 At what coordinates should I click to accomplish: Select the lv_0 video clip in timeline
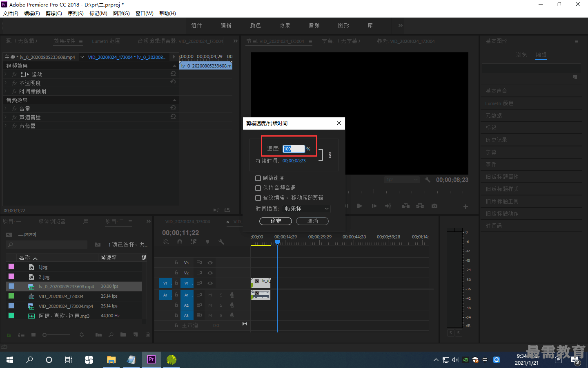(x=261, y=283)
